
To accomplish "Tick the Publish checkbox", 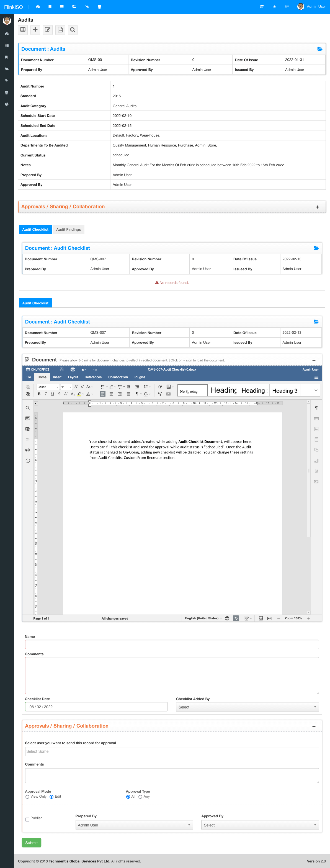I will [x=27, y=820].
